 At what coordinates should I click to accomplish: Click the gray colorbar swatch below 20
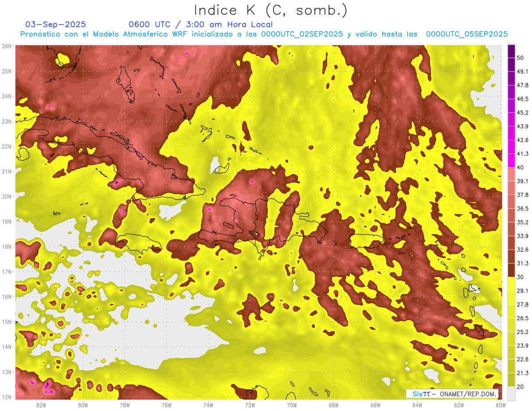pos(511,393)
